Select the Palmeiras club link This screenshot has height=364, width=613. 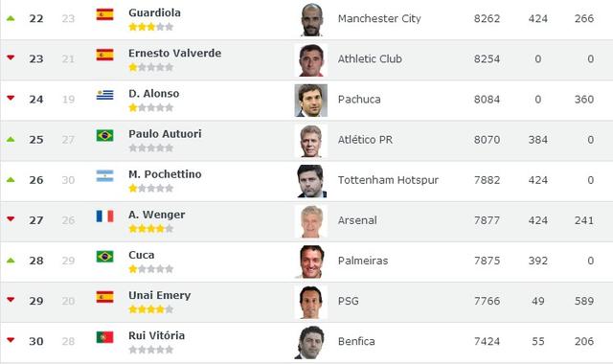click(363, 261)
